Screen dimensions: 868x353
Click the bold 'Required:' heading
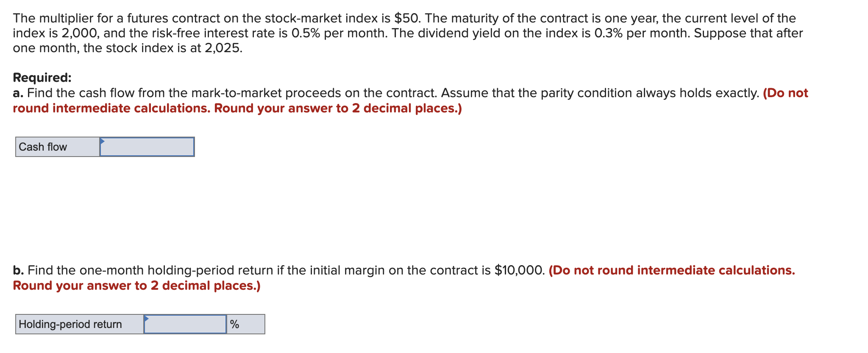42,78
